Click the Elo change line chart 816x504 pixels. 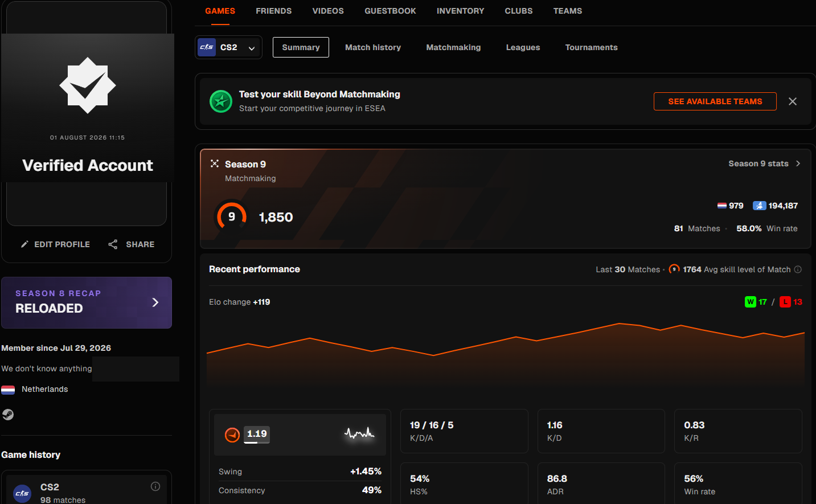point(506,355)
